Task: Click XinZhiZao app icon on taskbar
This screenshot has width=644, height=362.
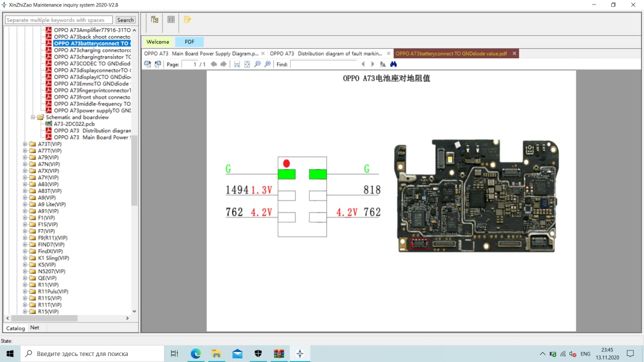Action: (300, 353)
